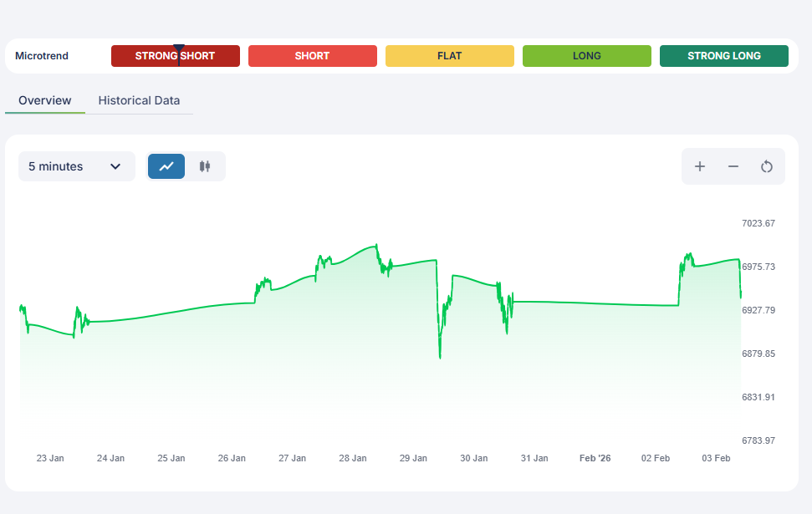Image resolution: width=812 pixels, height=514 pixels.
Task: Click the chevron arrow beside 5 minutes
Action: (x=115, y=166)
